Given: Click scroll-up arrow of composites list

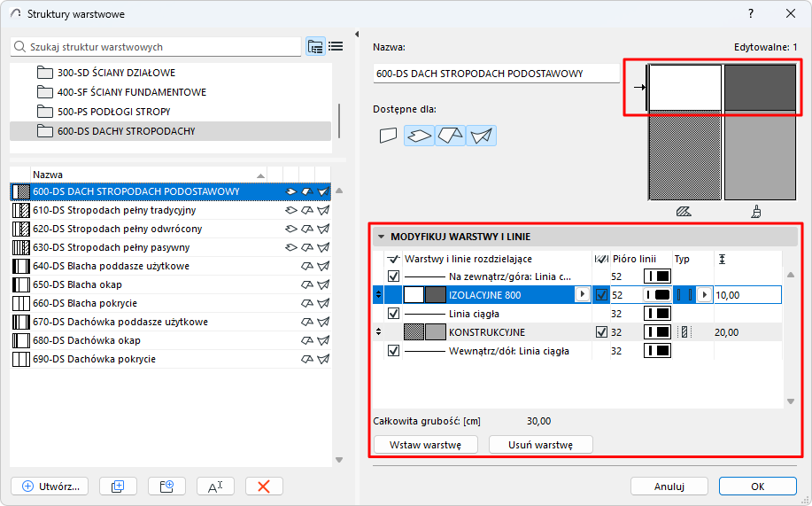Looking at the screenshot, I should pyautogui.click(x=339, y=191).
